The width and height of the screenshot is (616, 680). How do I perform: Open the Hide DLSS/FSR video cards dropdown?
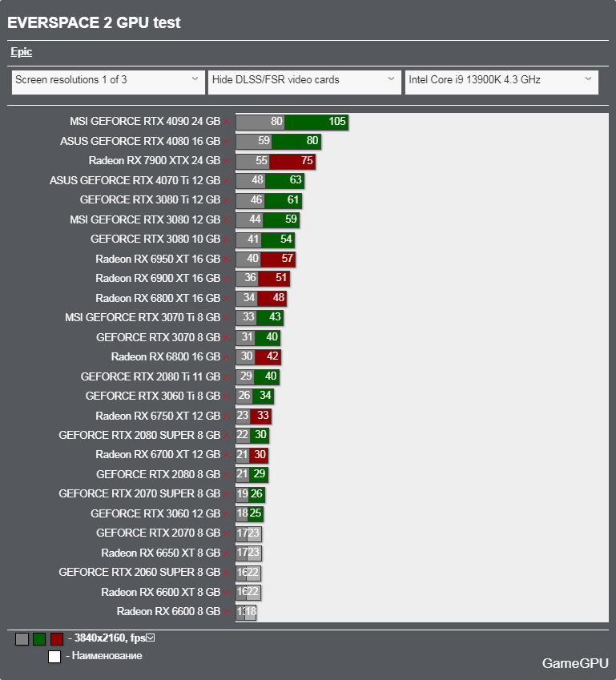pyautogui.click(x=304, y=82)
